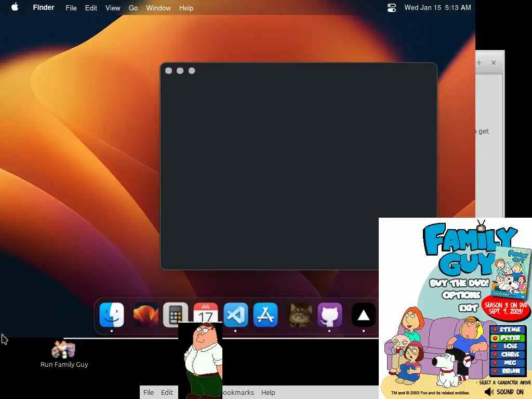Open the File menu in top bar
Image resolution: width=532 pixels, height=399 pixels.
coord(71,8)
